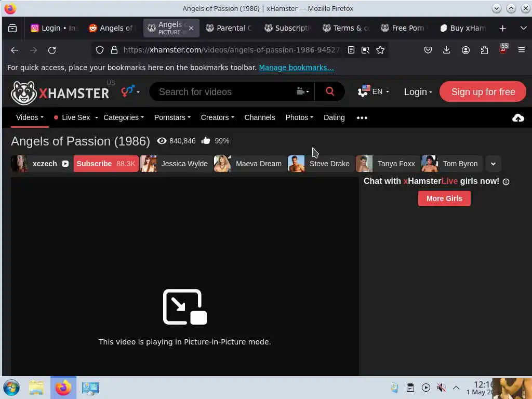Open the Firefox downloads panel
The width and height of the screenshot is (532, 399).
[x=446, y=50]
